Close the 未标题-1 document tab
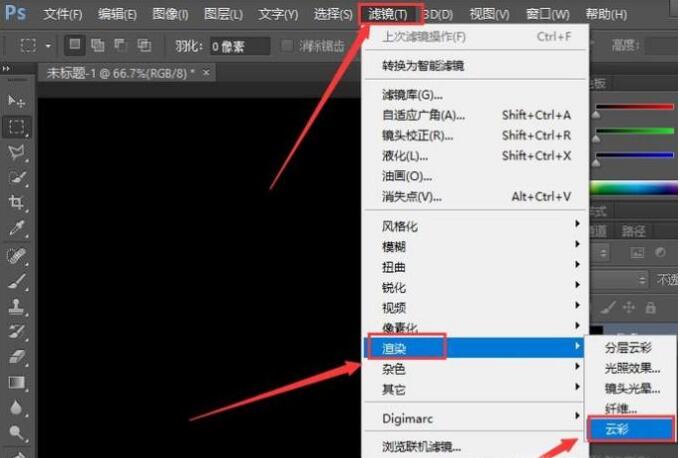 [x=206, y=73]
